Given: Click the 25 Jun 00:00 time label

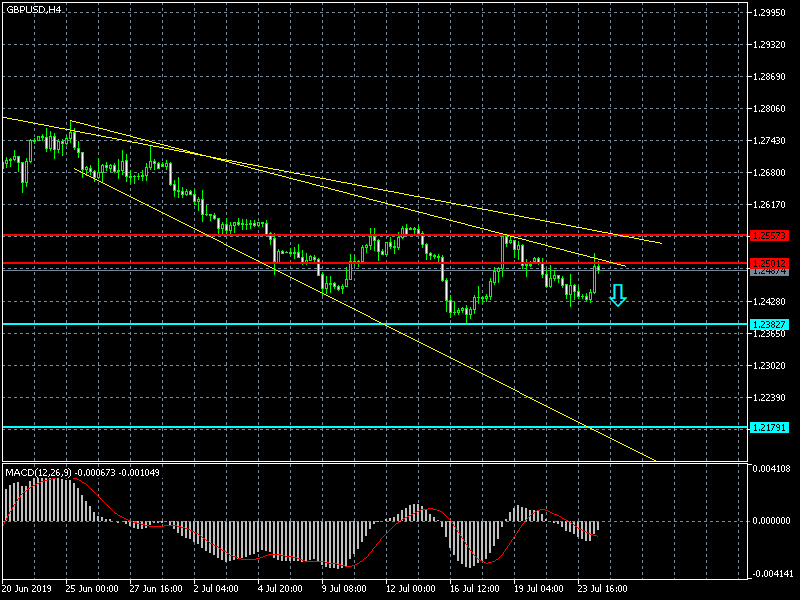Looking at the screenshot, I should click(93, 589).
